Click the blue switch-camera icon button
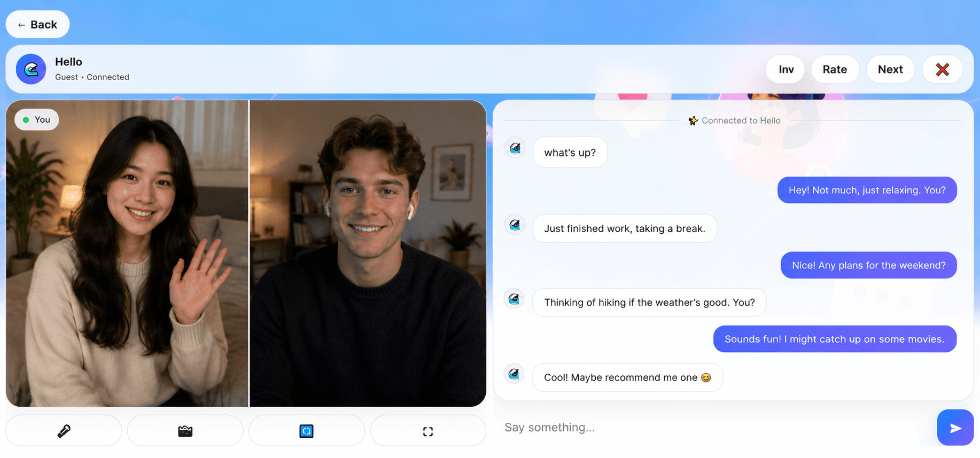The image size is (980, 458). [306, 431]
